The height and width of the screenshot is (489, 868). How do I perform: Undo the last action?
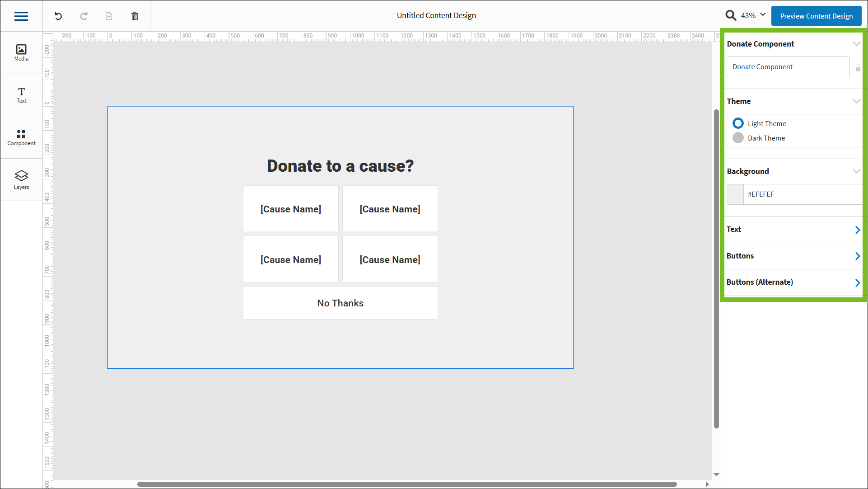click(x=58, y=16)
